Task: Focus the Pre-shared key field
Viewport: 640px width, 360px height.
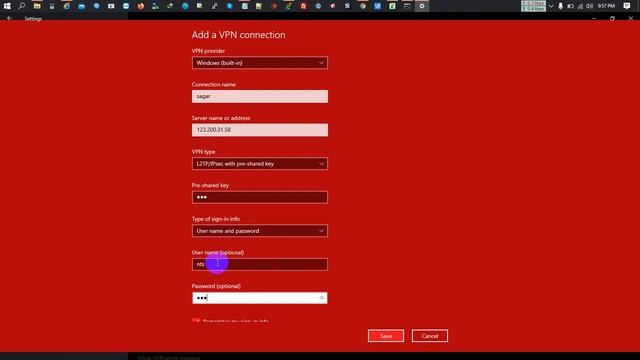Action: 260,197
